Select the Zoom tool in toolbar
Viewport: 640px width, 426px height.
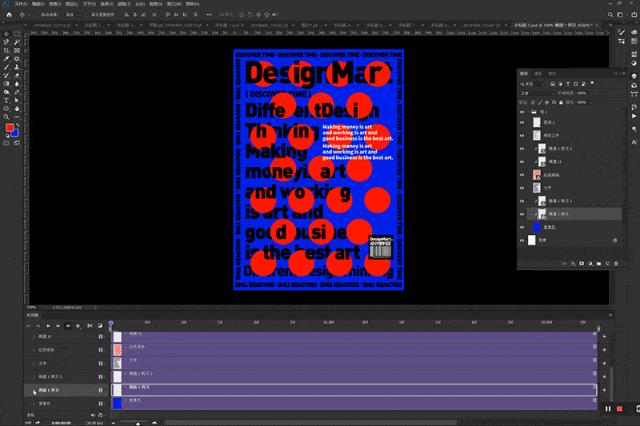[7, 117]
